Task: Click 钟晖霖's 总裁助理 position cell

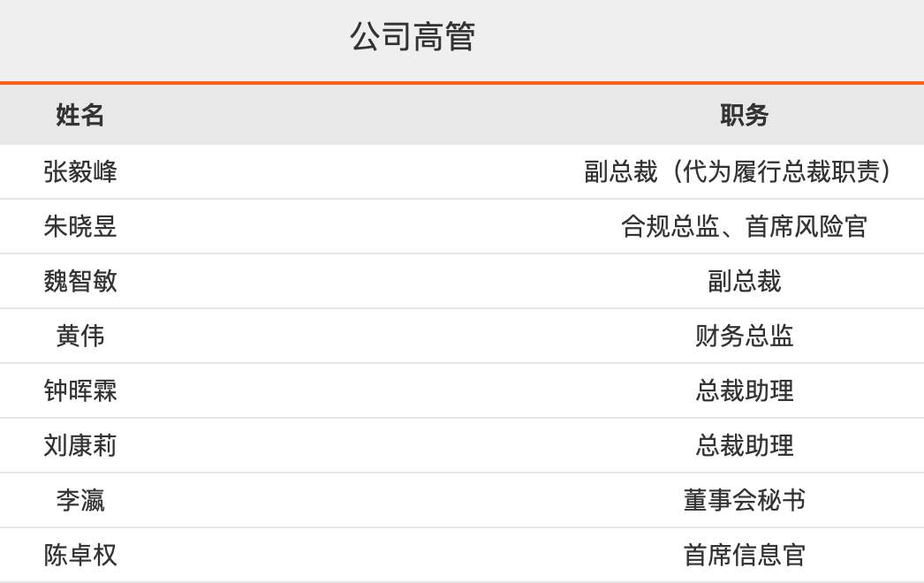Action: click(x=744, y=391)
